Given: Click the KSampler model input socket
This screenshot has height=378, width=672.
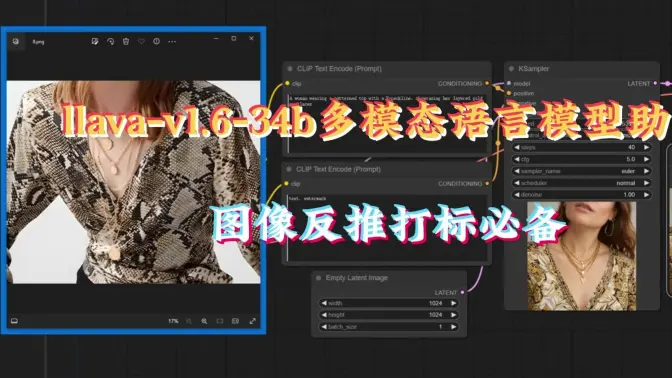Looking at the screenshot, I should click(x=509, y=84).
